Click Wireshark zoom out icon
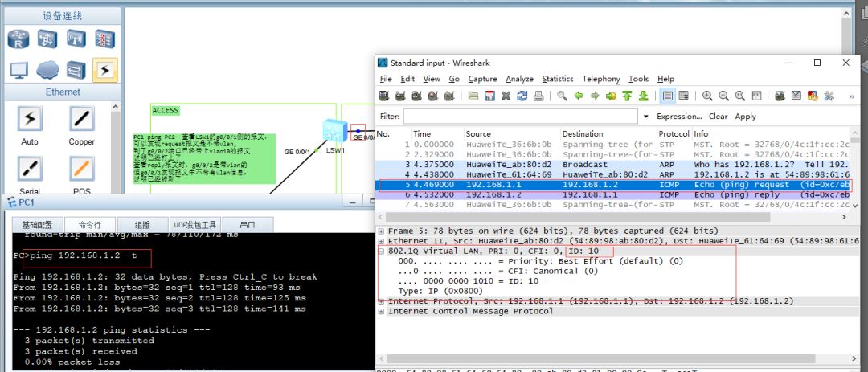 [723, 96]
